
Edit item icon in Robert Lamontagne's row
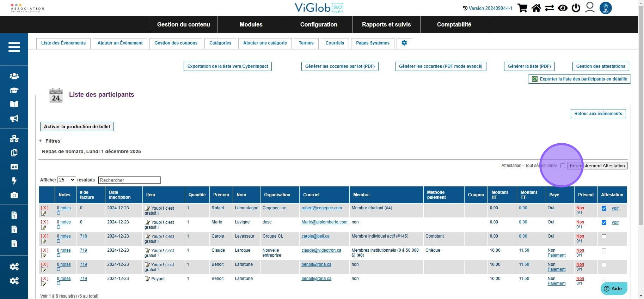click(x=147, y=208)
